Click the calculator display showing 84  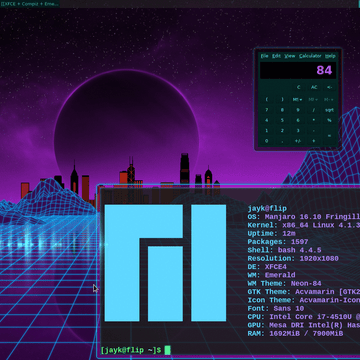[x=298, y=70]
